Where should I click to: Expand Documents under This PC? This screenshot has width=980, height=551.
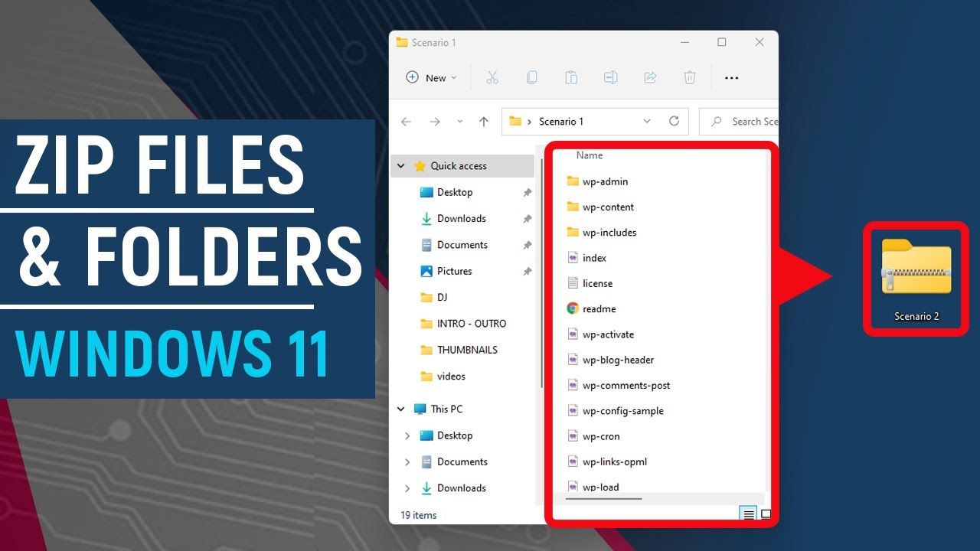(x=407, y=461)
